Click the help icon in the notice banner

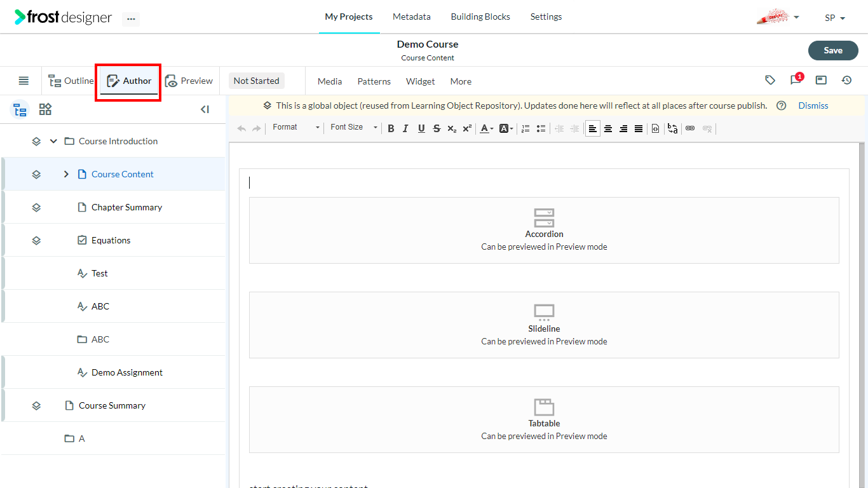(x=782, y=105)
